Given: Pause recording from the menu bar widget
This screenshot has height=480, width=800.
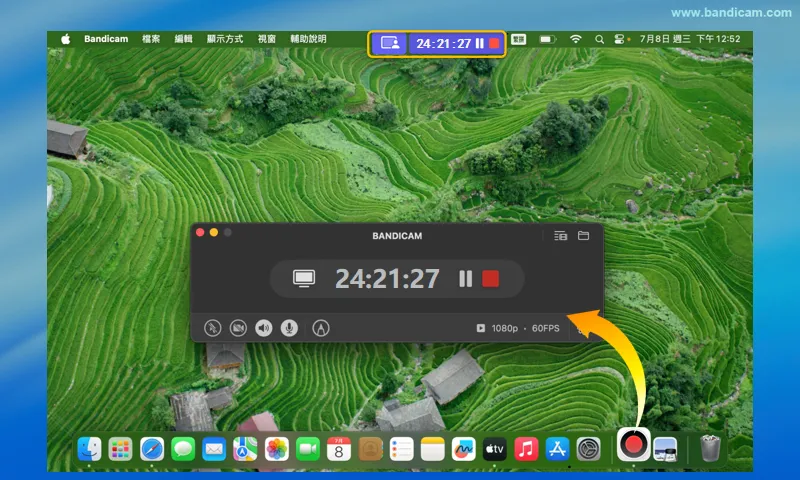Looking at the screenshot, I should tap(480, 43).
